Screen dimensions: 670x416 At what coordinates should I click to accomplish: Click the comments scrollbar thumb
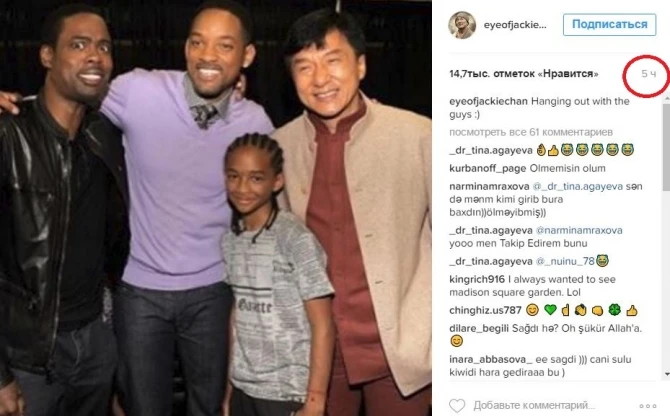click(x=666, y=146)
